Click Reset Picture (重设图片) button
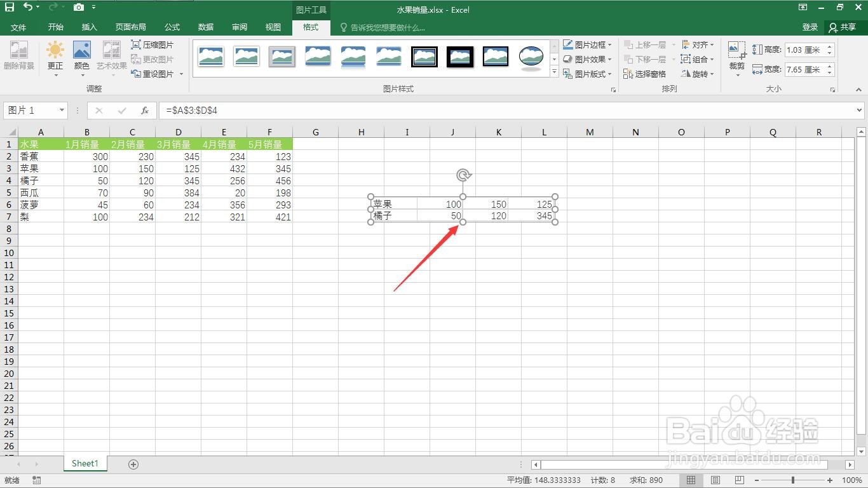 click(x=153, y=74)
